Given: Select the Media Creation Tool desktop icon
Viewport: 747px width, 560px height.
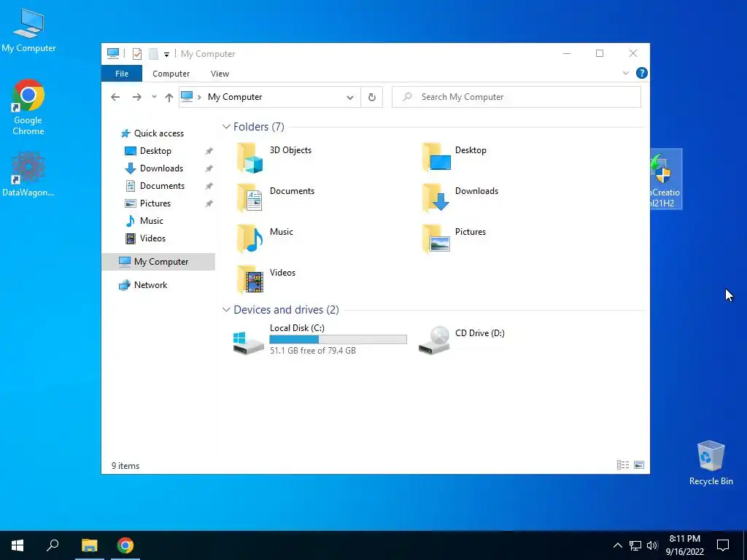Looking at the screenshot, I should coord(666,179).
